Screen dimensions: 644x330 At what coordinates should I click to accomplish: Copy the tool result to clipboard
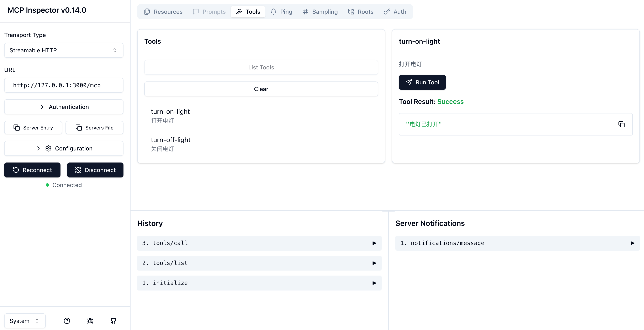[x=621, y=124]
